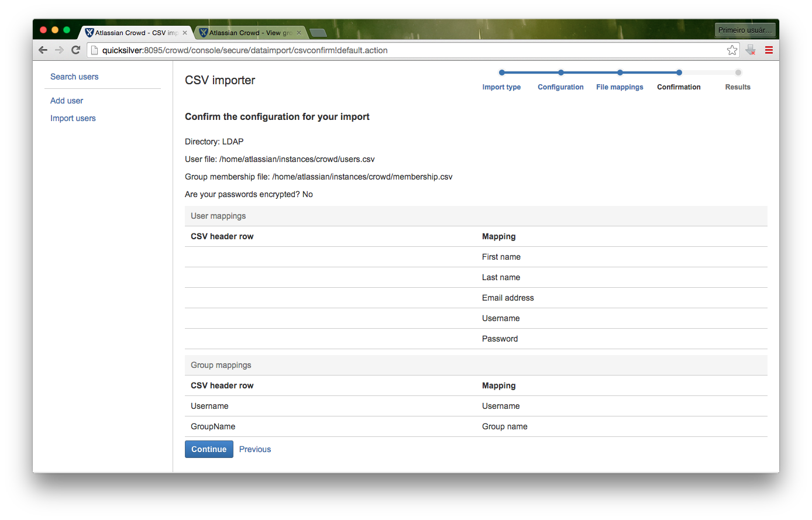Screen dimensions: 812x520
Task: Click the Confirmation progress dot
Action: tap(679, 73)
